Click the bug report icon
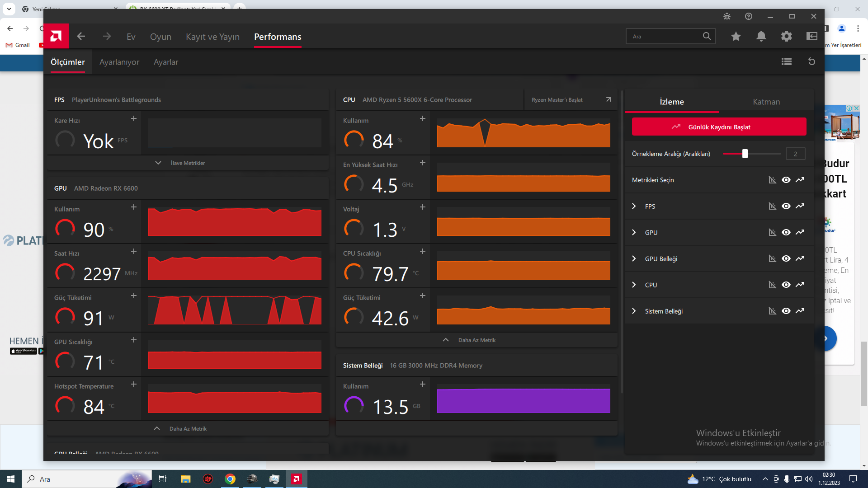The width and height of the screenshot is (868, 488). click(x=727, y=16)
